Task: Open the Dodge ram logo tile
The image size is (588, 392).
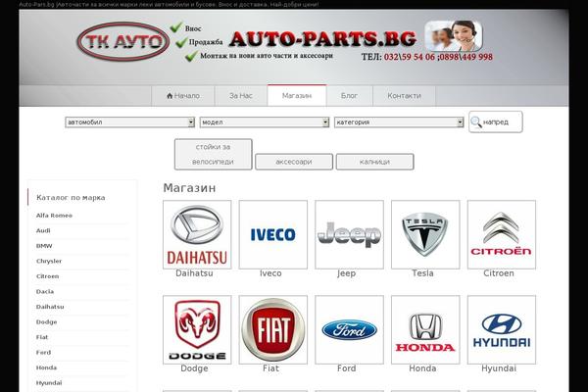Action: [197, 329]
